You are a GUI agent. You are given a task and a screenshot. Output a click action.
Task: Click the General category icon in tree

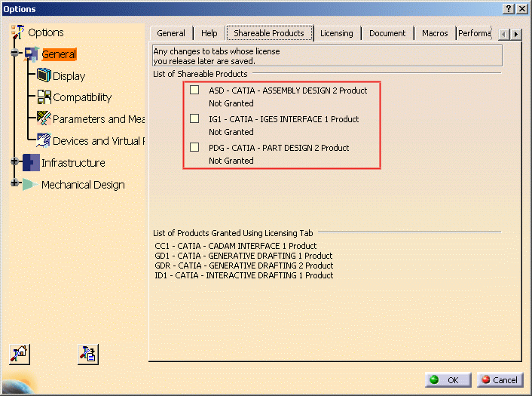point(32,54)
